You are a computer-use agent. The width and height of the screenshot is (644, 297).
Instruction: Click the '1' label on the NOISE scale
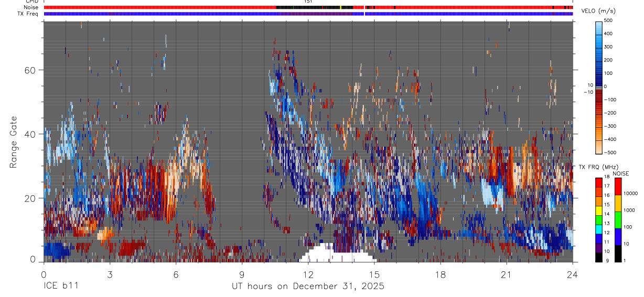click(x=625, y=261)
